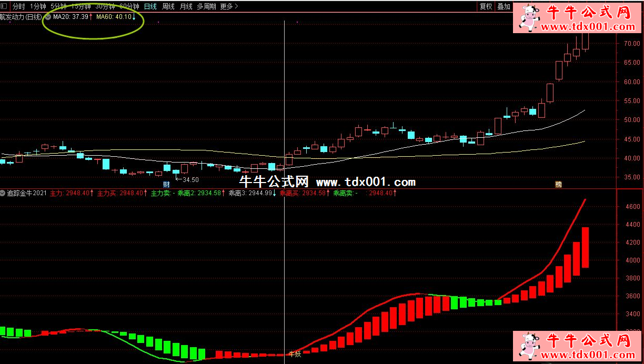Click the 3400 indicator axis label

[x=632, y=315]
